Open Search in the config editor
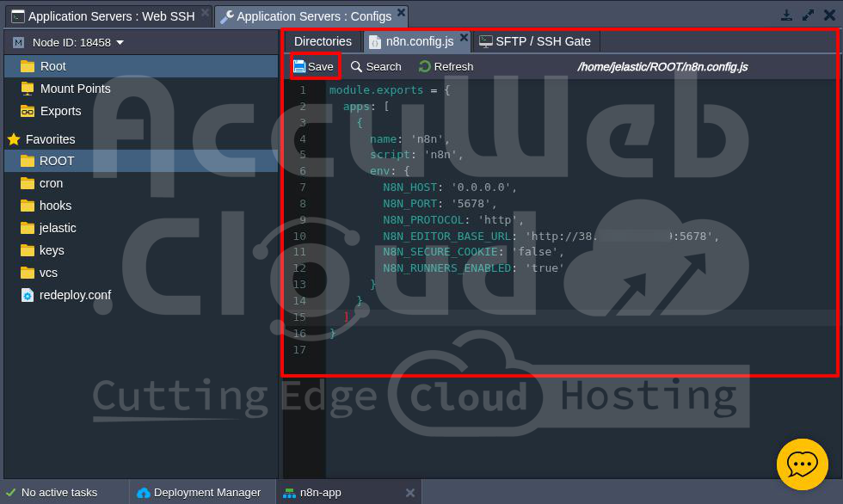Screen dimensions: 843x504 coord(376,66)
